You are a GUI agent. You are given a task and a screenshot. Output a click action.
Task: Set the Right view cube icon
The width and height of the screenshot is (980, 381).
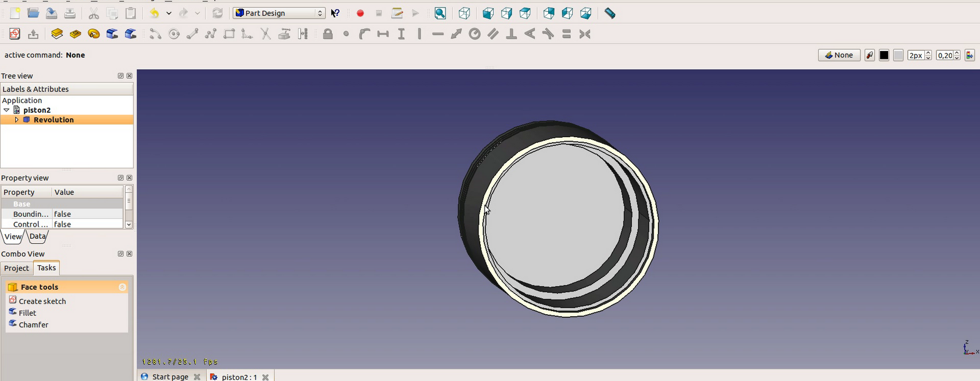tap(525, 13)
